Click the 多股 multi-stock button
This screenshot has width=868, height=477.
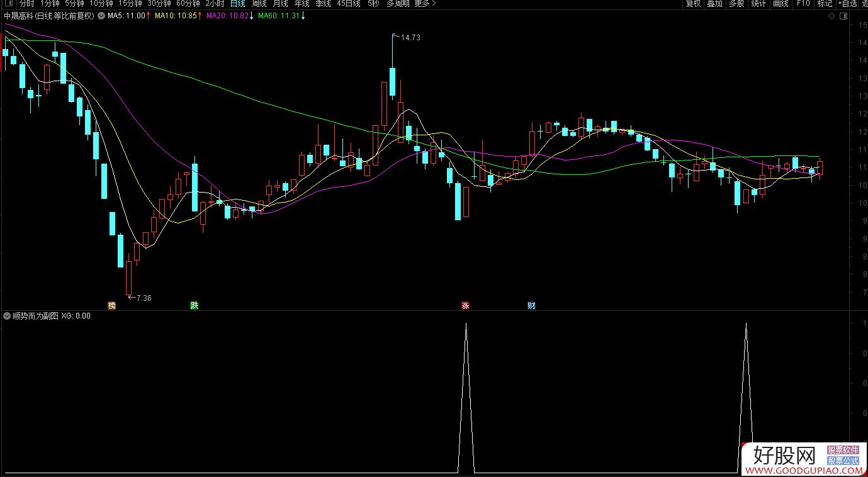point(736,4)
